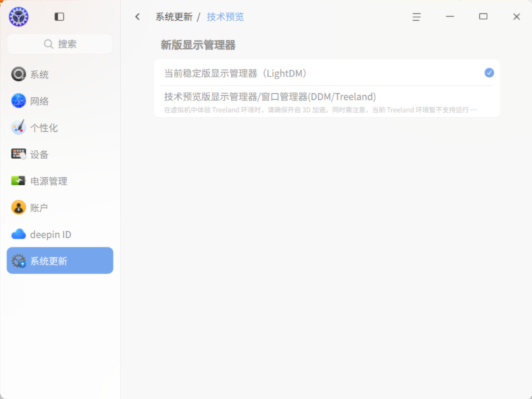
Task: Select the 系统 sidebar label
Action: 39,75
